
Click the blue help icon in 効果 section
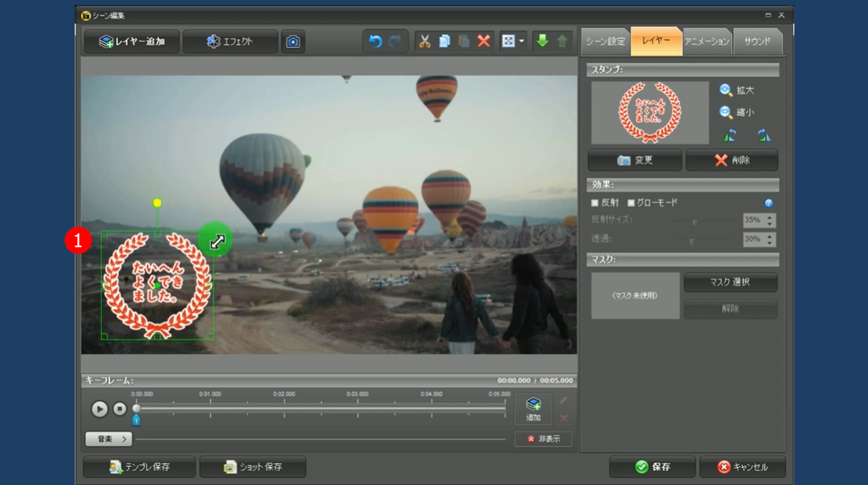coord(768,203)
